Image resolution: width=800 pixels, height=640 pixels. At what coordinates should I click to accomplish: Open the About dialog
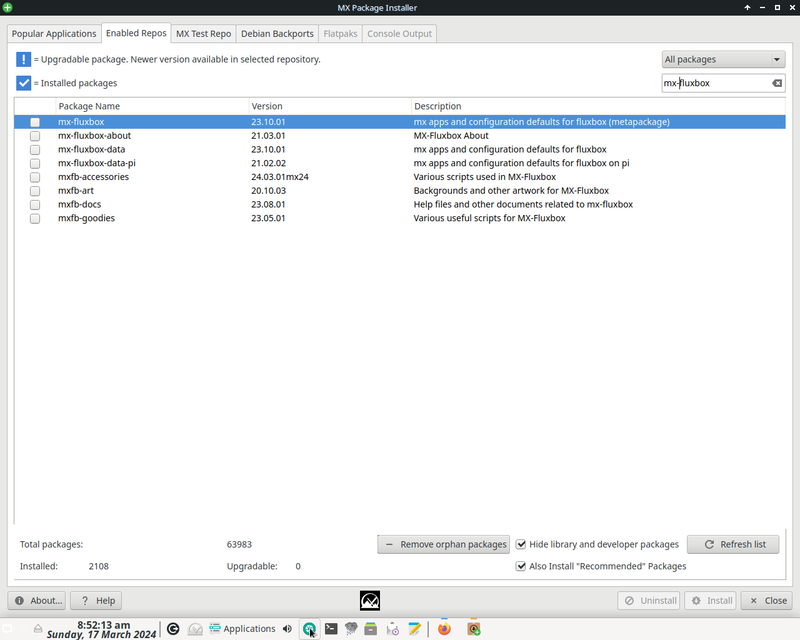pos(37,601)
